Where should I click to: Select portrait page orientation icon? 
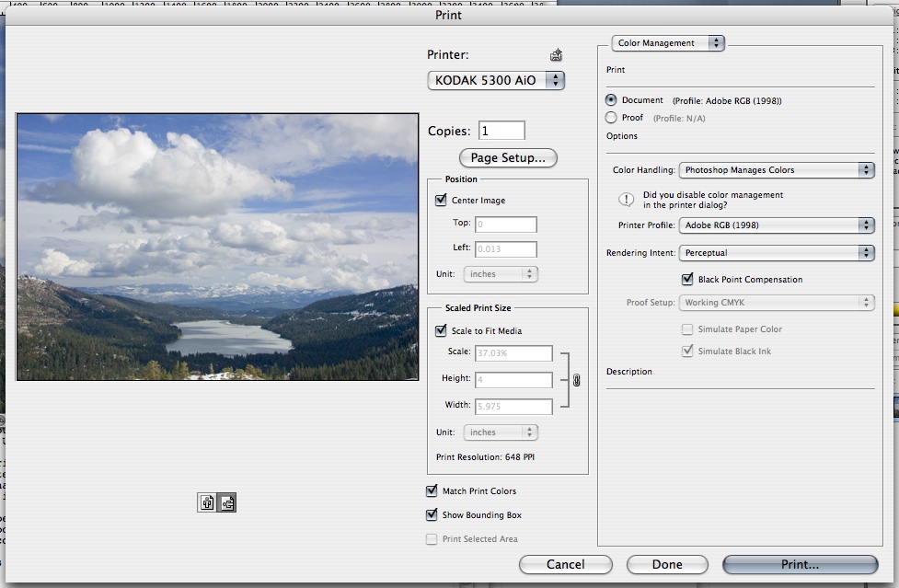pos(207,502)
